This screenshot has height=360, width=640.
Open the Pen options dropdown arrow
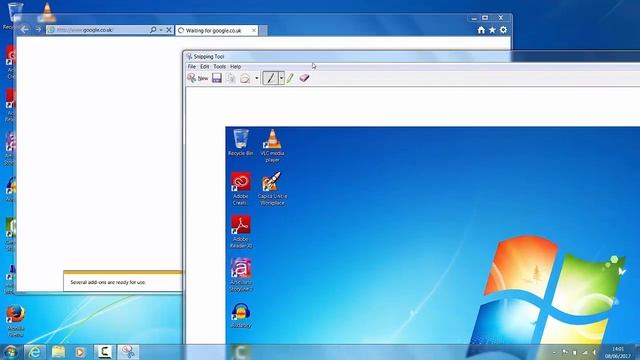tap(281, 78)
